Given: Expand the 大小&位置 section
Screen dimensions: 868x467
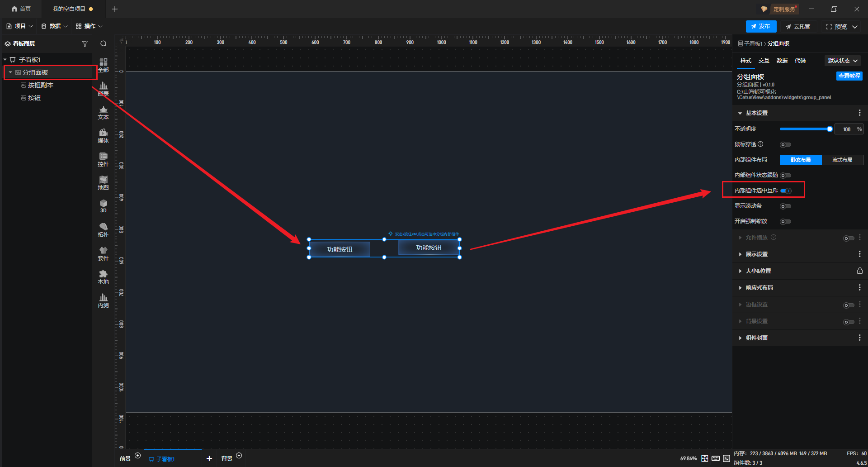Looking at the screenshot, I should pos(758,271).
